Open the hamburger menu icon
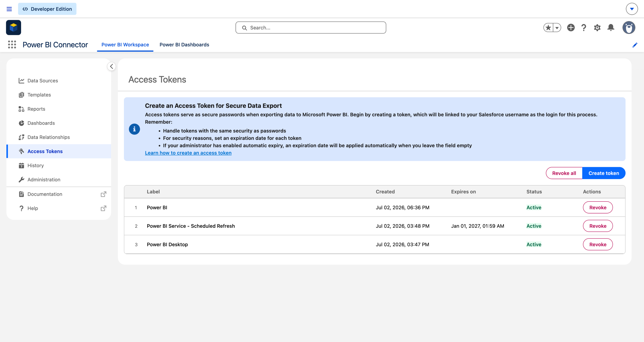 (x=9, y=9)
